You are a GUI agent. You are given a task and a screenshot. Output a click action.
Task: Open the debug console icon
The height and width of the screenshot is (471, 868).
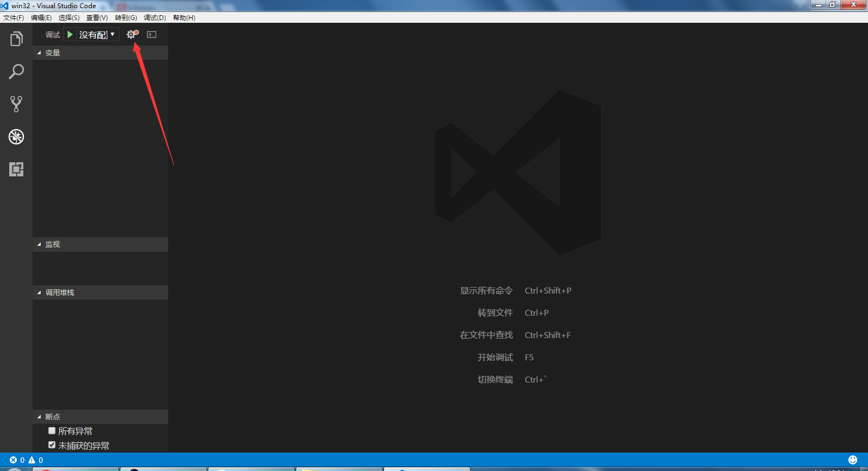coord(152,35)
